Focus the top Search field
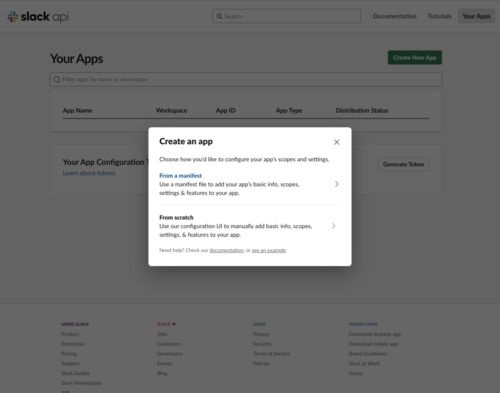This screenshot has height=393, width=500. (286, 16)
